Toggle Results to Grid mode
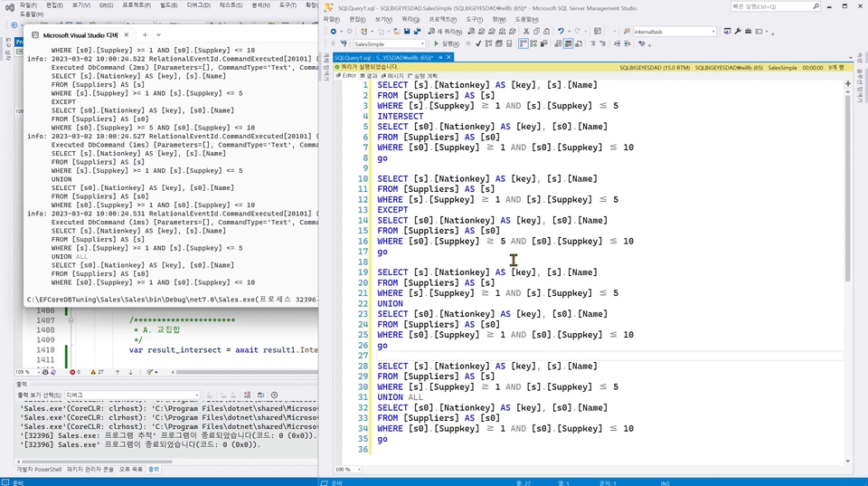Viewport: 868px width, 486px height. pyautogui.click(x=568, y=43)
